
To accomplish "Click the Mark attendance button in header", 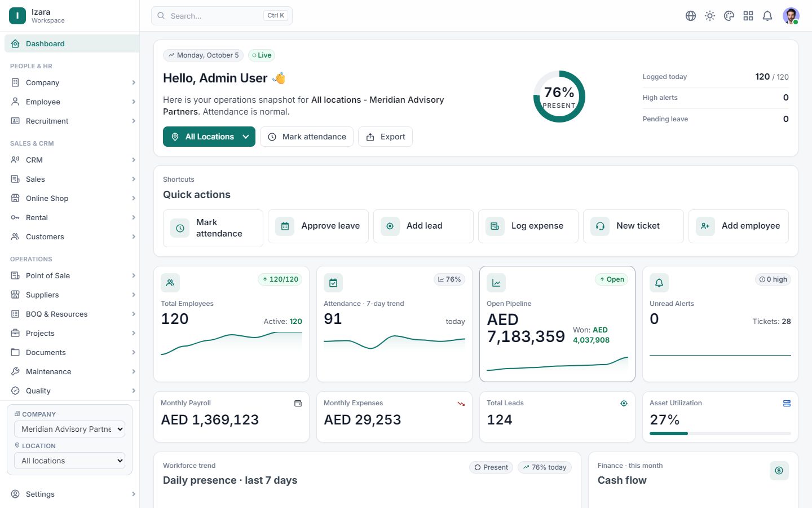I will [x=307, y=137].
